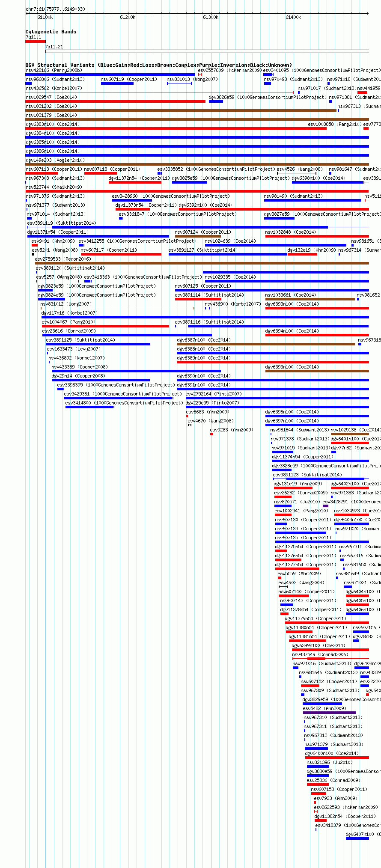381x868 pixels.
Task: Click the nsv607113 (Cooper2011) variant label
Action: pos(54,169)
